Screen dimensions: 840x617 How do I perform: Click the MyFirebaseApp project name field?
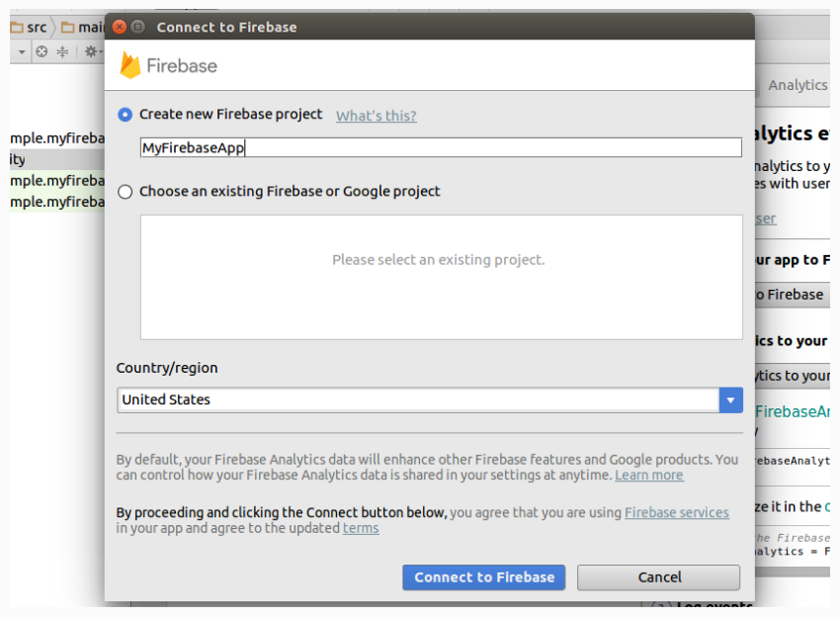pos(441,147)
